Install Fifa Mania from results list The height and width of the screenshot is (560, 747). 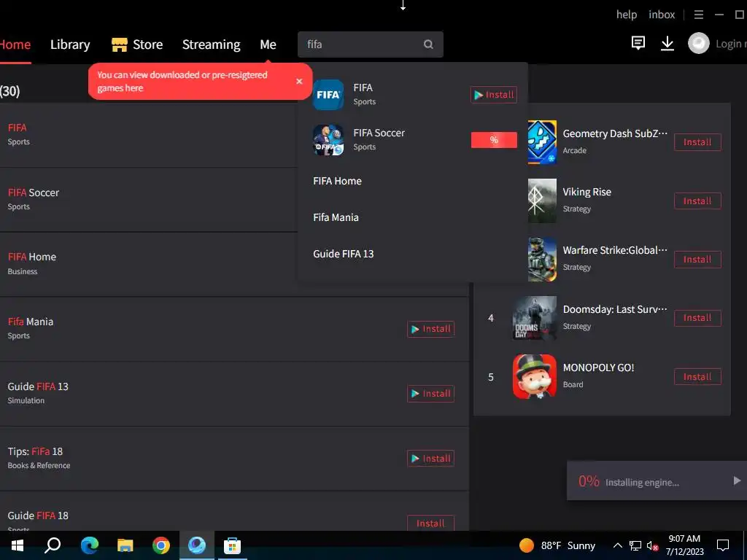(x=430, y=329)
